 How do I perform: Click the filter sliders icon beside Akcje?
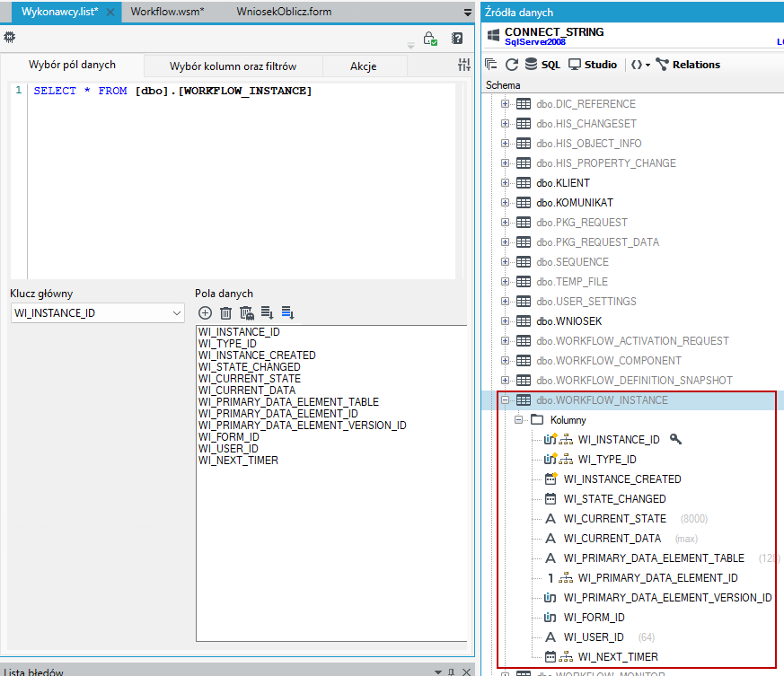[x=464, y=65]
